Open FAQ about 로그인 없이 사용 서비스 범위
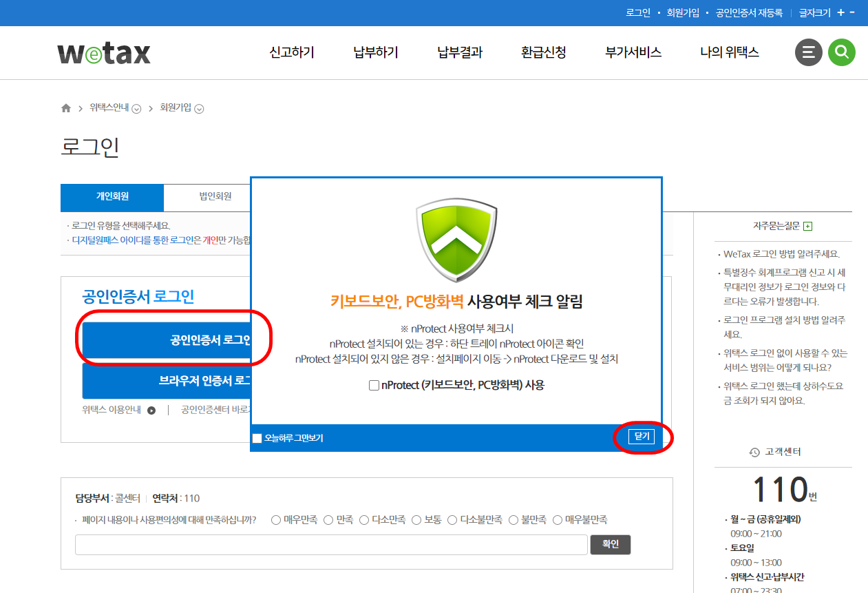This screenshot has width=868, height=593. 785,360
